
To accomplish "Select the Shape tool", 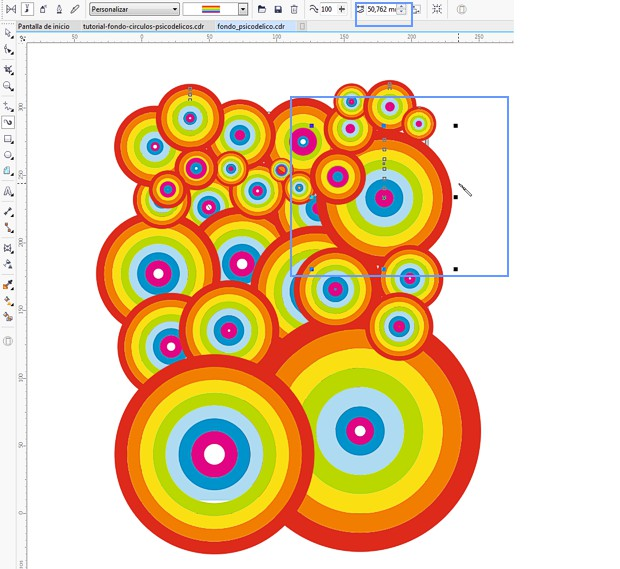I will pos(9,49).
